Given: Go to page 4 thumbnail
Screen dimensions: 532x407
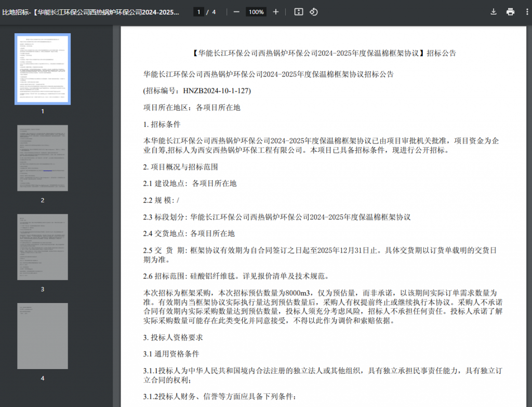Looking at the screenshot, I should tap(43, 336).
